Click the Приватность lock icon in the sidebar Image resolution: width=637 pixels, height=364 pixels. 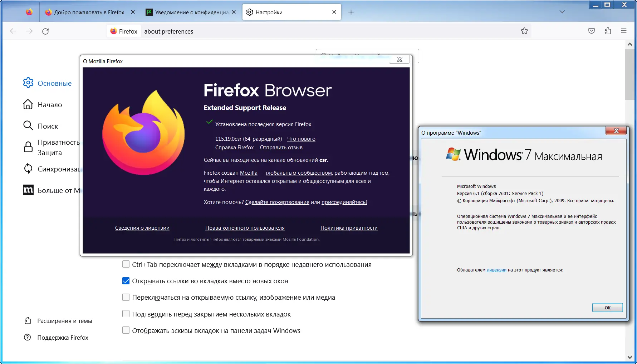[28, 147]
